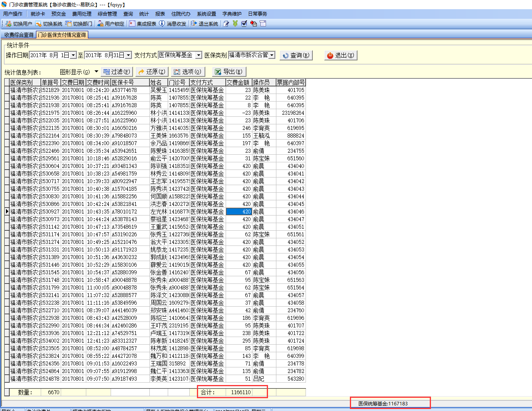Click the 切换部门 toolbar icon

(x=79, y=24)
